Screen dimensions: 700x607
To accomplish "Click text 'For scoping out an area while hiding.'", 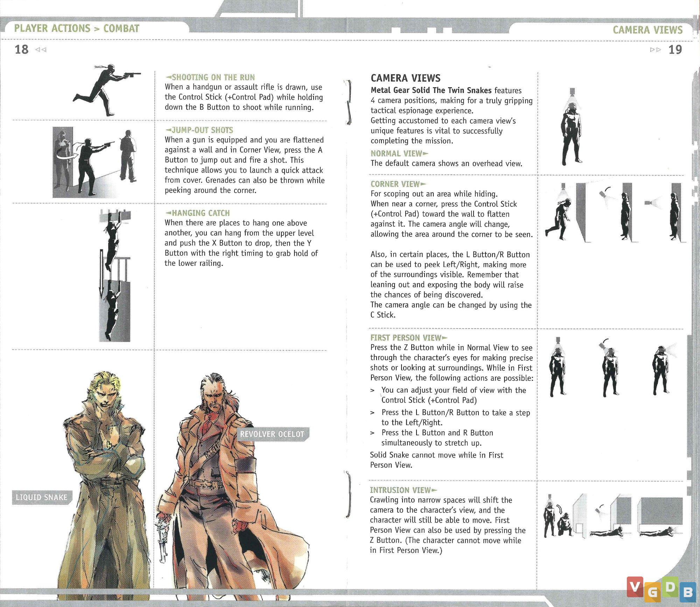I will pos(434,194).
